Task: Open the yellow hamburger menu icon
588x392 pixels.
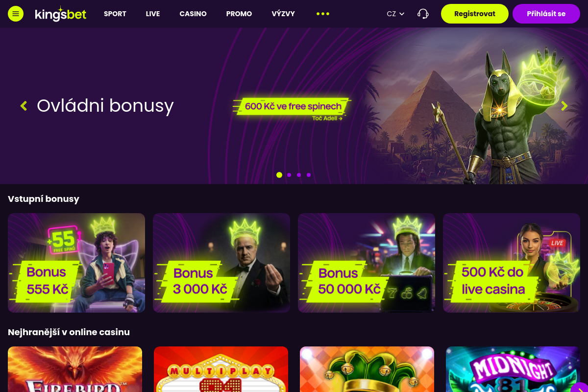Action: [16, 14]
